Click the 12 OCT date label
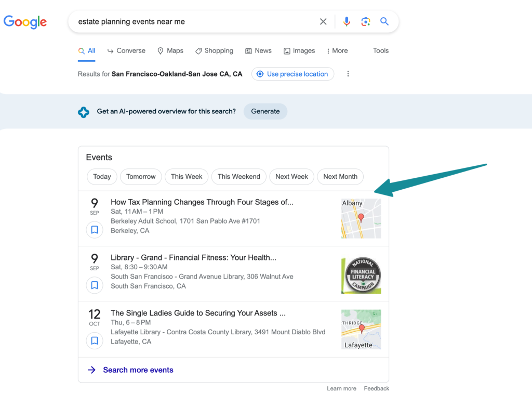 click(95, 317)
